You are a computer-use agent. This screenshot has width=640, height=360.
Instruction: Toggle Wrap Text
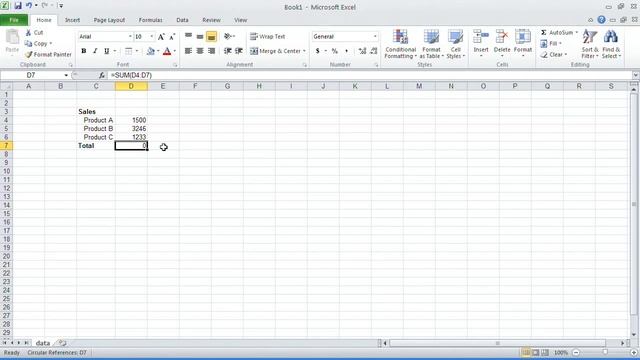[x=267, y=36]
